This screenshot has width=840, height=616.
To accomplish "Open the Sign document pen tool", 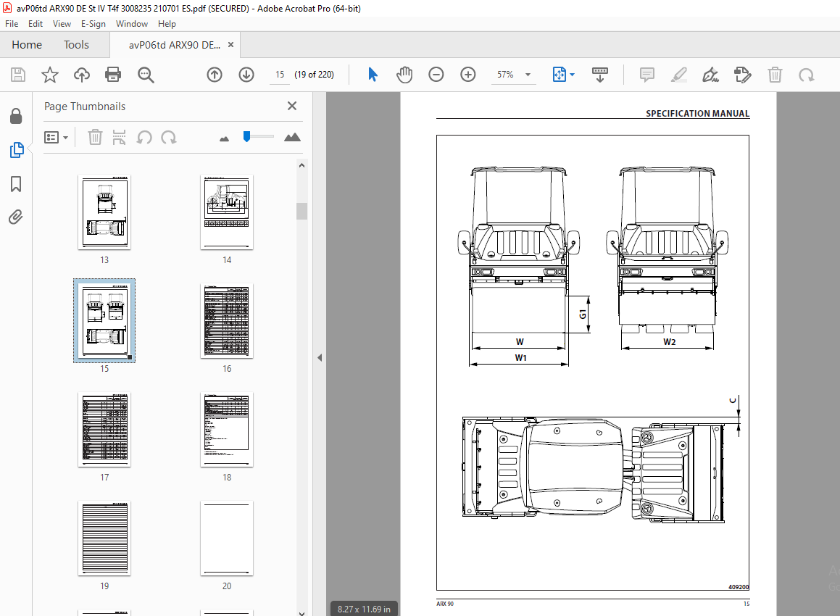I will [710, 75].
